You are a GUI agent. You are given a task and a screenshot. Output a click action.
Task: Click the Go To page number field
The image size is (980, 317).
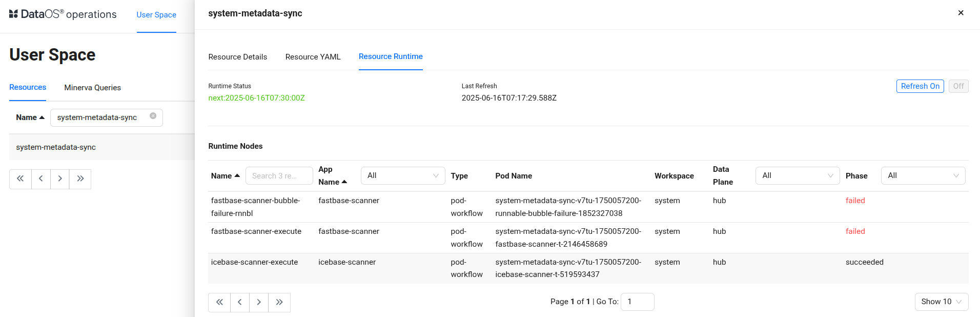[x=637, y=302]
